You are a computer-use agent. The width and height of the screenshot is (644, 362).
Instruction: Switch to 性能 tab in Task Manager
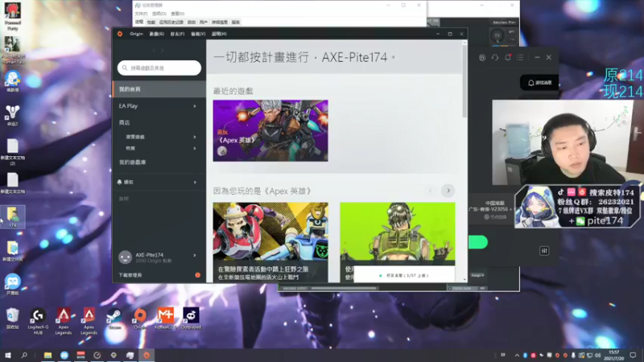pos(151,23)
